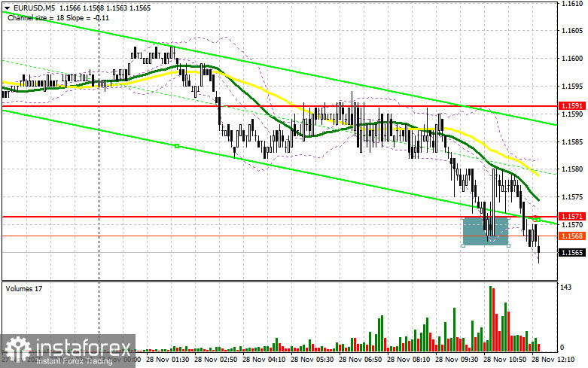Click the 1.1600 price axis label
This screenshot has width=588, height=368.
(572, 59)
